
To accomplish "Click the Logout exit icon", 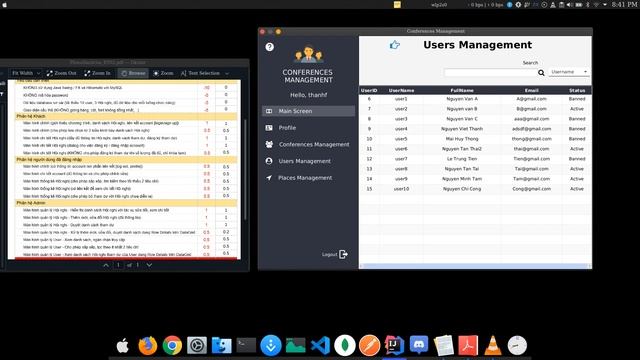I will point(343,254).
